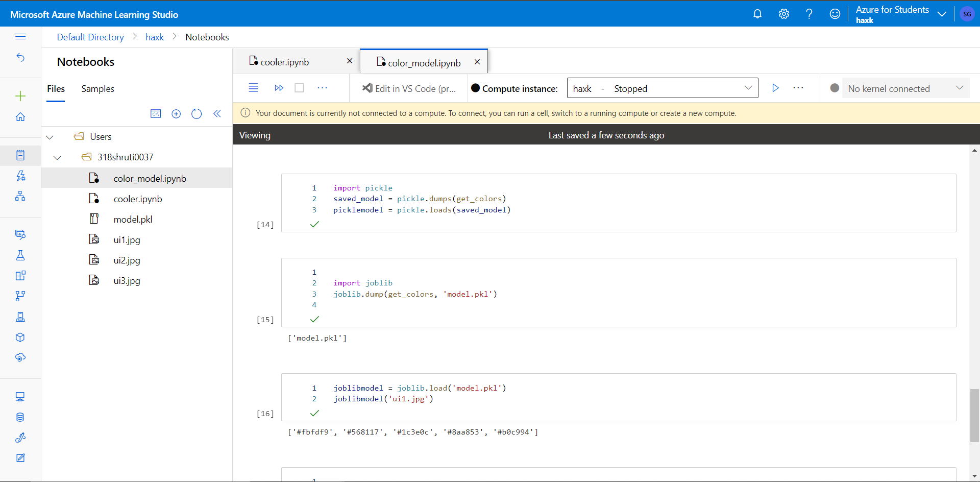This screenshot has height=482, width=980.
Task: Collapse the file explorer panel
Action: [217, 114]
